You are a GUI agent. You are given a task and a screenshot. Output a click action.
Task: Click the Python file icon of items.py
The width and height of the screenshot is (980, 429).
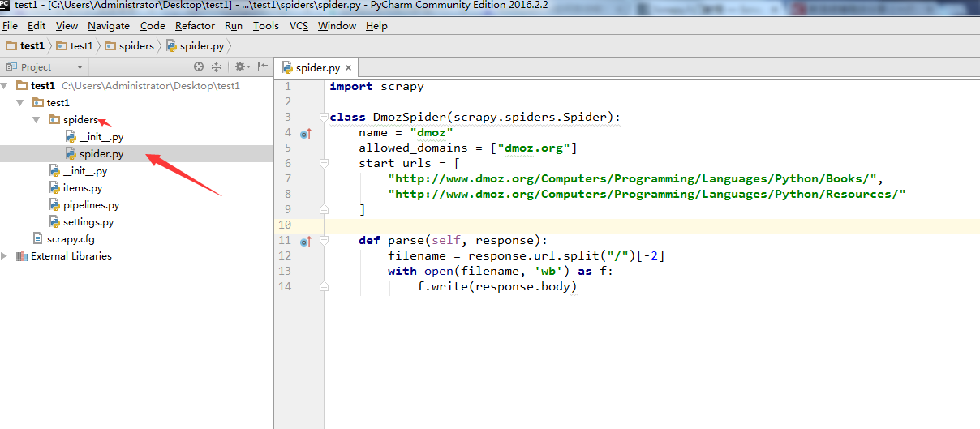(54, 188)
